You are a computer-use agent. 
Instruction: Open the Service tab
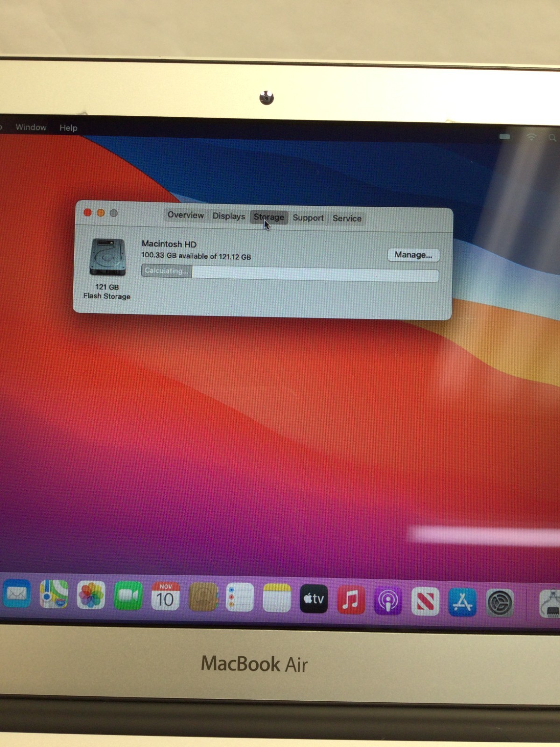347,218
